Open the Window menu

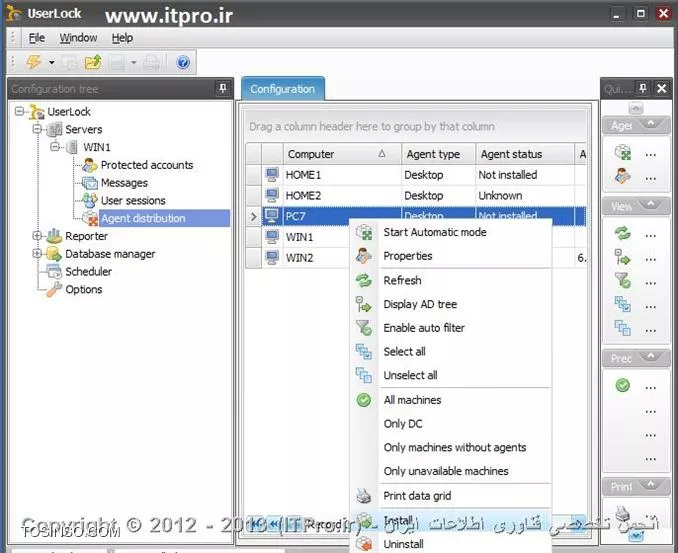click(x=78, y=38)
